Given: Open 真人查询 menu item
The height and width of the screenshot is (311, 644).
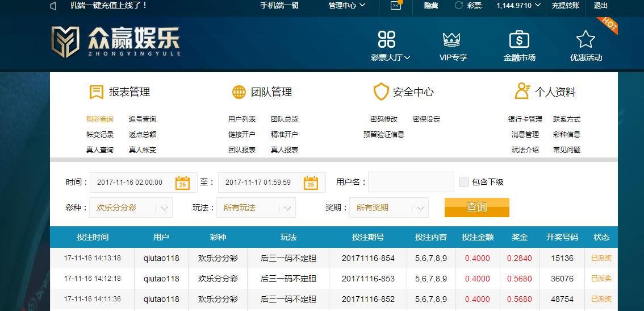Looking at the screenshot, I should (100, 150).
